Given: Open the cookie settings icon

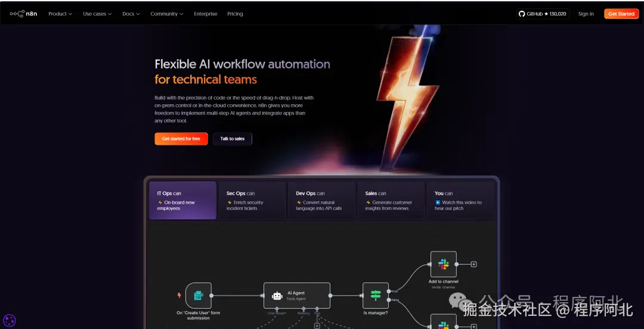Looking at the screenshot, I should point(9,320).
